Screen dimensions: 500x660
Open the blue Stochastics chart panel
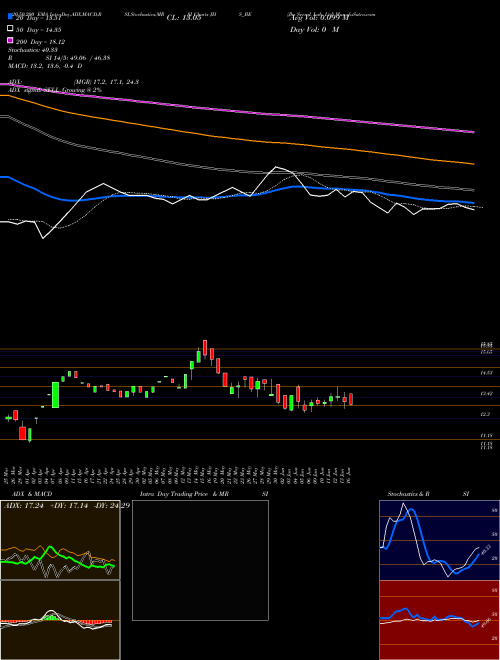pos(439,540)
